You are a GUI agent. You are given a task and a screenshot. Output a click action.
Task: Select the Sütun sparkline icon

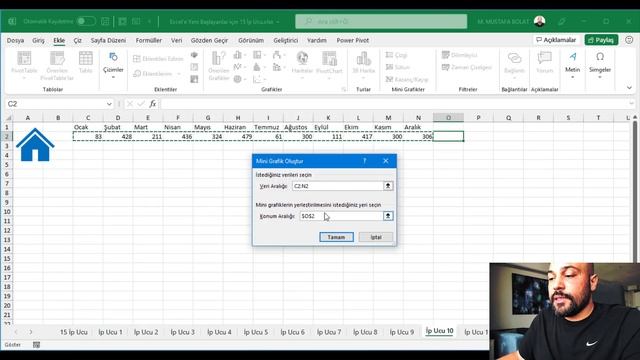[397, 67]
